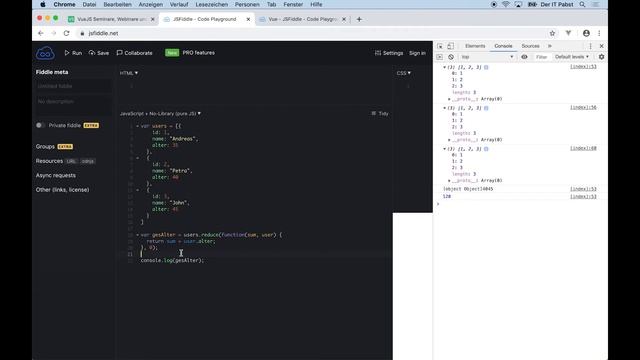Open PRO features link

198,53
